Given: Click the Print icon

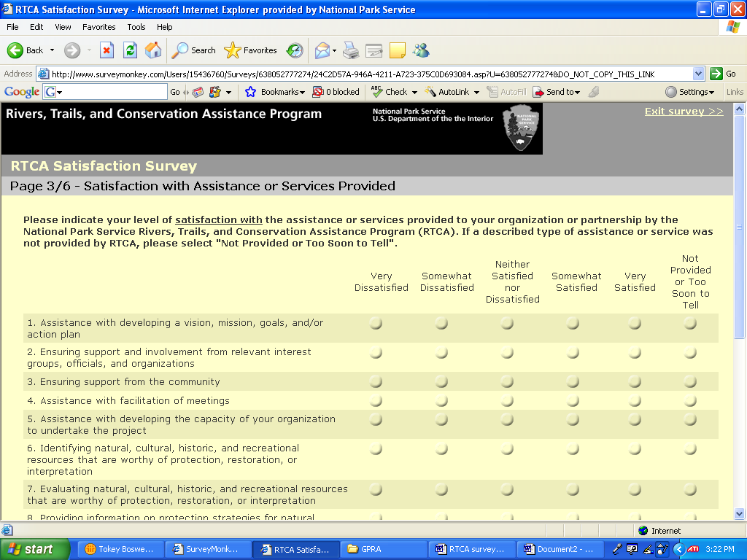Looking at the screenshot, I should [351, 50].
